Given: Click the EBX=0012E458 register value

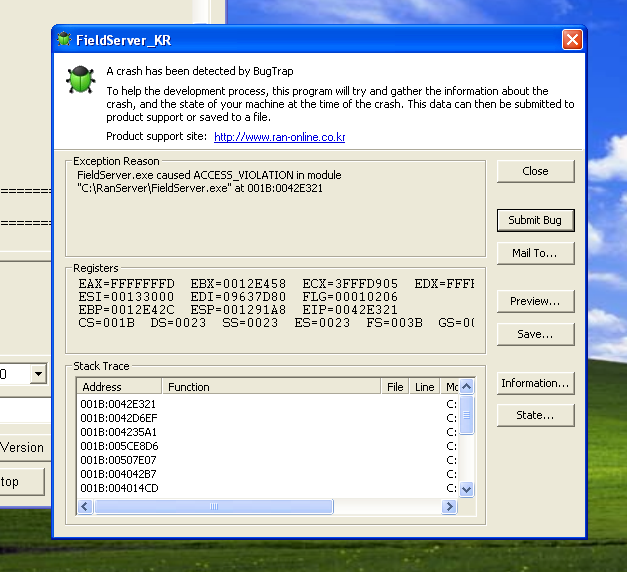Looking at the screenshot, I should [238, 284].
